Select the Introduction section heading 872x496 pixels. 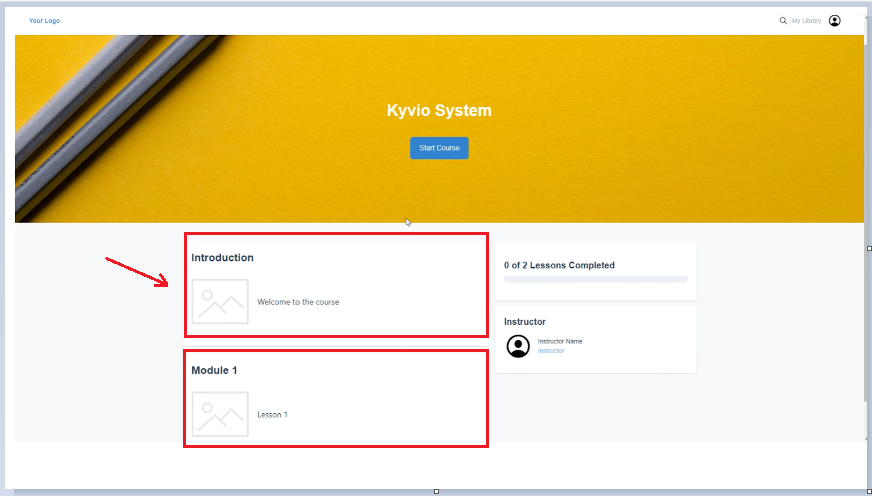[x=222, y=258]
